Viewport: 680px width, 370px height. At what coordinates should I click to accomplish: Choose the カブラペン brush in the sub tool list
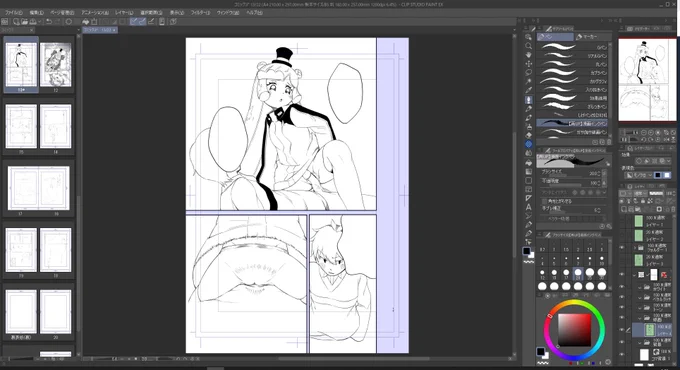coord(572,73)
